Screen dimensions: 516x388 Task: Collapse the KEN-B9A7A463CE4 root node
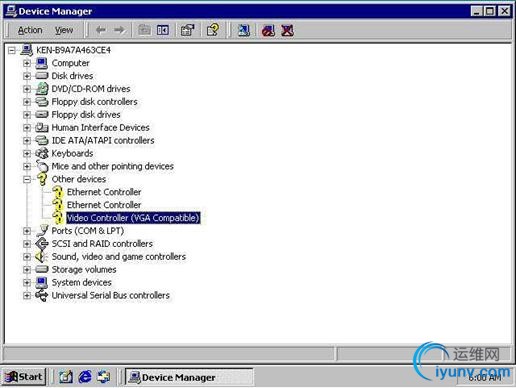[12, 50]
